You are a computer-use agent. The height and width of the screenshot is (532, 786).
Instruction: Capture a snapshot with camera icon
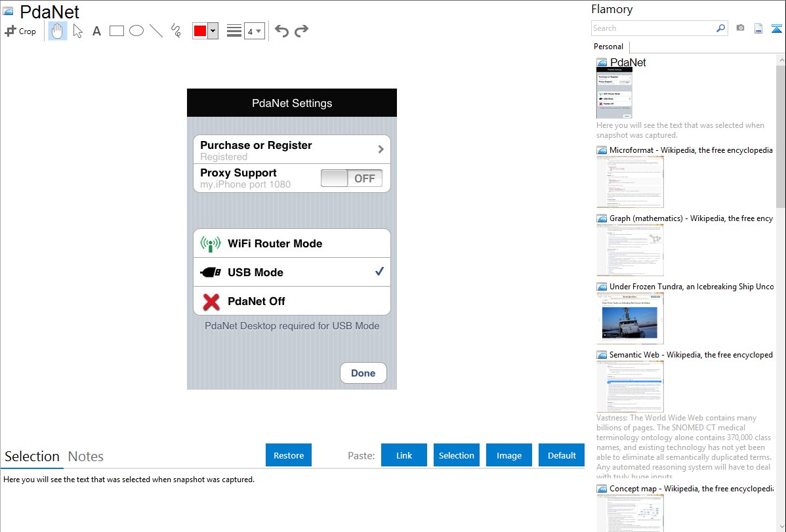tap(740, 28)
